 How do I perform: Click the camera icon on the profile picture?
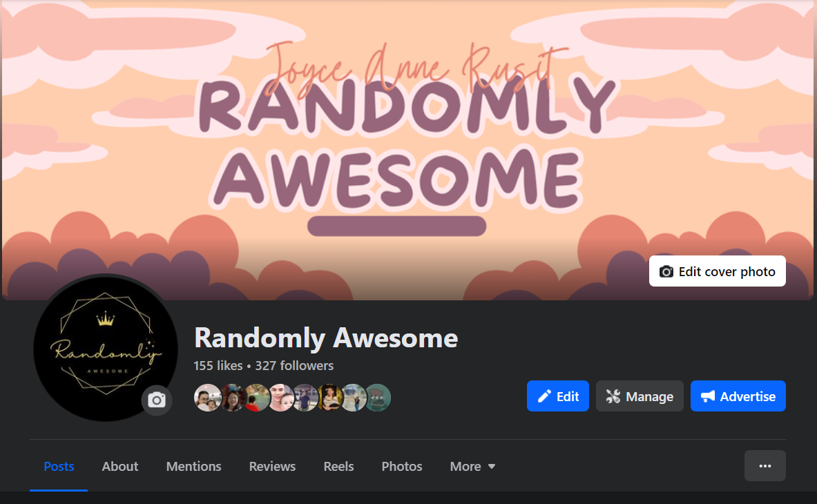157,400
